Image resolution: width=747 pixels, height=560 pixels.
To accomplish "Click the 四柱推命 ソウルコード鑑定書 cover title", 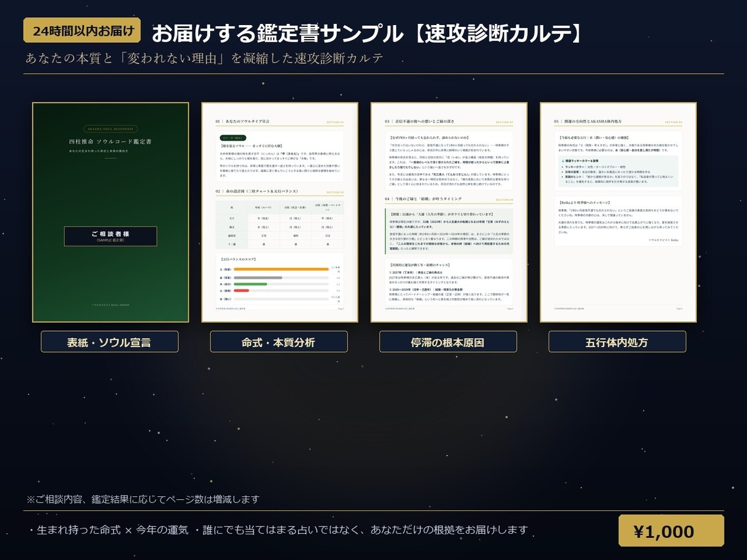I will [x=110, y=142].
